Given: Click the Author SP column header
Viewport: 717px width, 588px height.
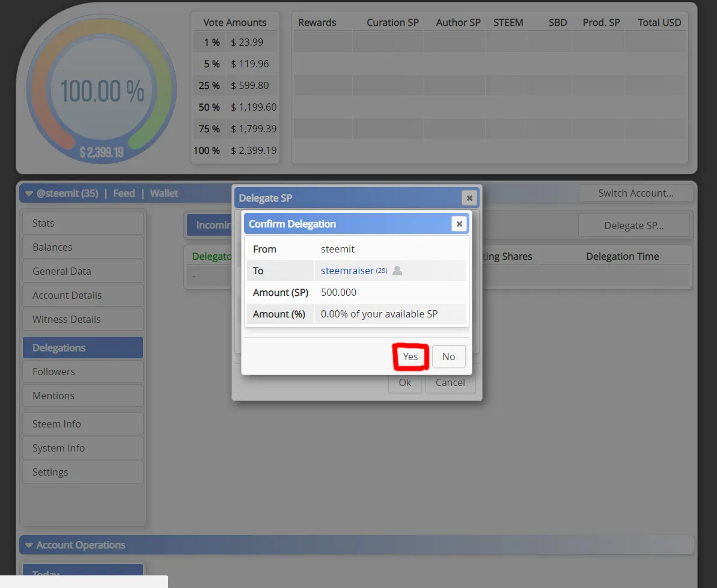Looking at the screenshot, I should tap(458, 22).
